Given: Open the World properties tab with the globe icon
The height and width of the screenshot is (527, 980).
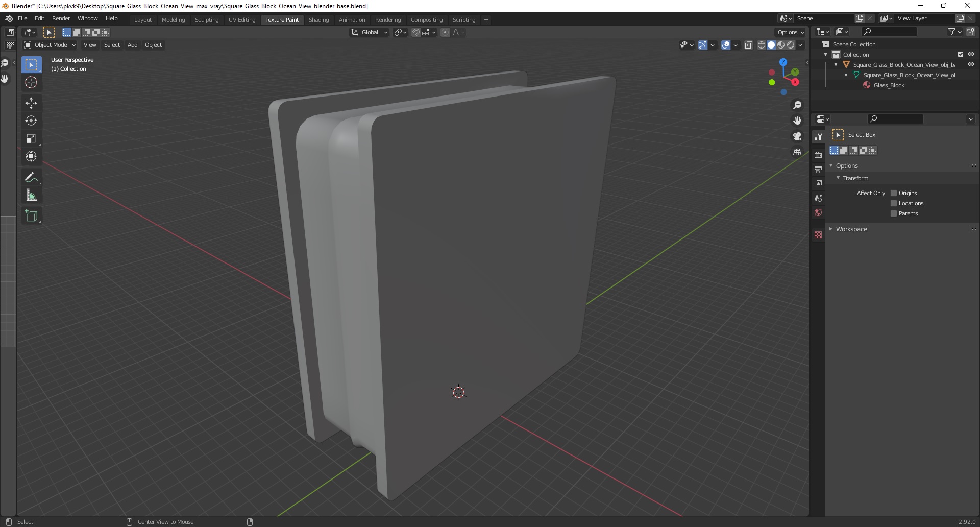Looking at the screenshot, I should [818, 212].
